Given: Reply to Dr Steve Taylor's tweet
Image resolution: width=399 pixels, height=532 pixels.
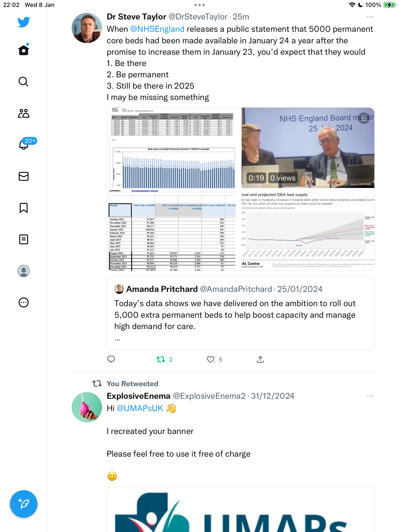Looking at the screenshot, I should coord(111,359).
